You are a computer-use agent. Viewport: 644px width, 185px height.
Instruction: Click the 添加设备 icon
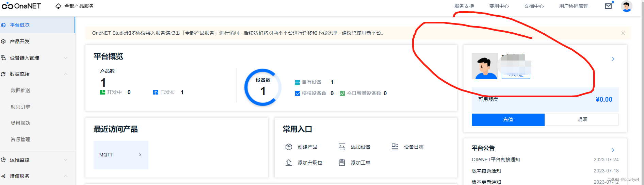coord(342,147)
